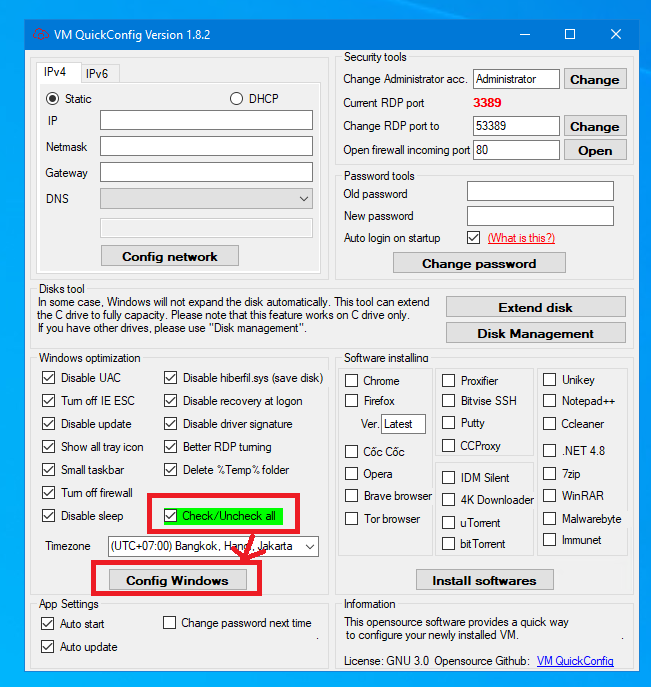Click the Old password text field
Image resolution: width=651 pixels, height=687 pixels.
(x=540, y=191)
